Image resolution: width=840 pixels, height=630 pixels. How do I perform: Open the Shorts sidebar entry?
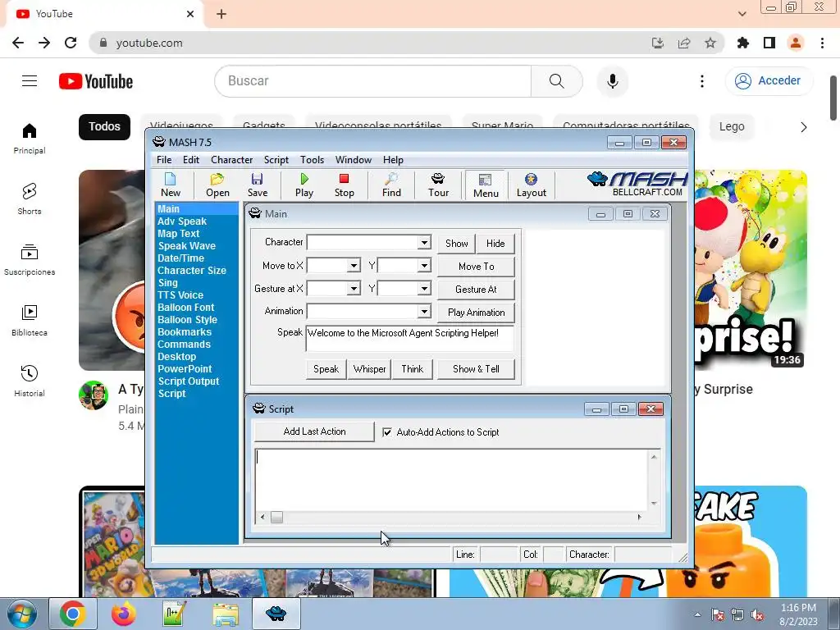point(30,199)
